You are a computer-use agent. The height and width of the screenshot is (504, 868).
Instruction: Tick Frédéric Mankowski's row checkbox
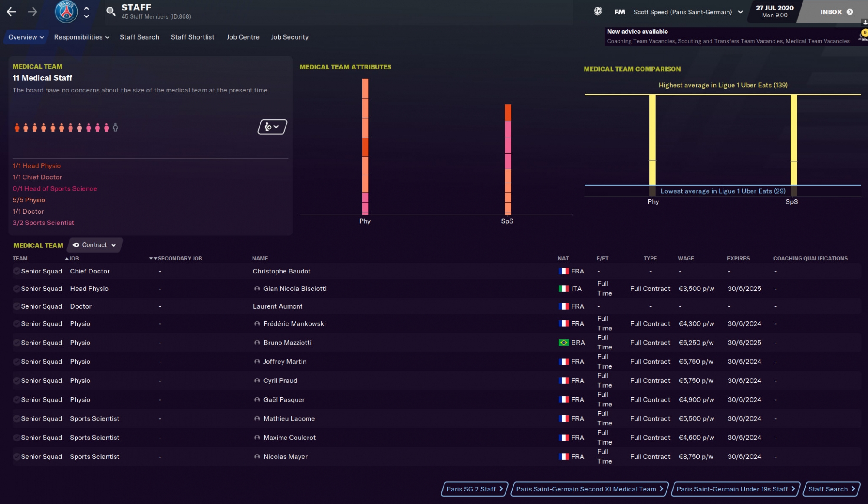(x=16, y=324)
